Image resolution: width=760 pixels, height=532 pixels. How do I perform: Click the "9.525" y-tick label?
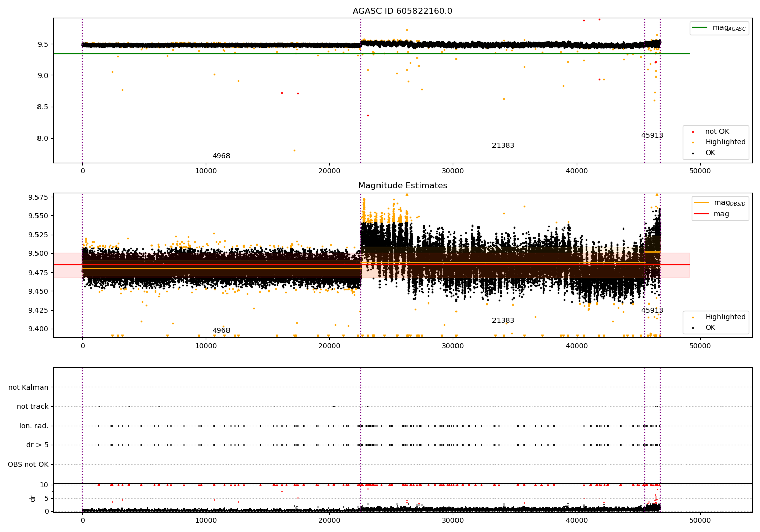(38, 235)
